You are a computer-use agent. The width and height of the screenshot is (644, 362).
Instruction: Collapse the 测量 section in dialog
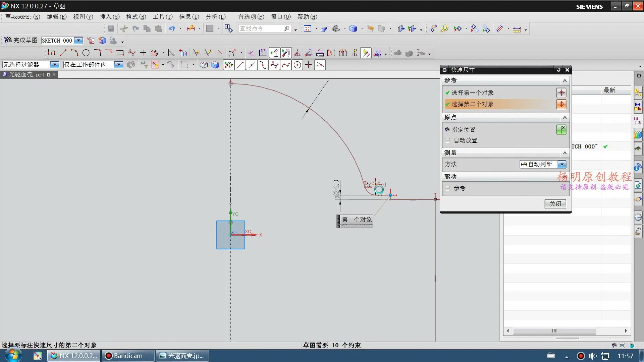click(x=565, y=153)
